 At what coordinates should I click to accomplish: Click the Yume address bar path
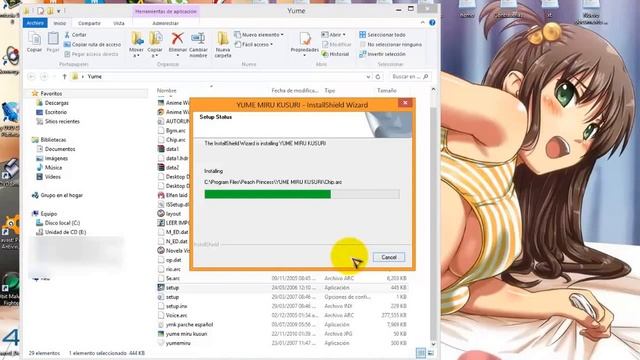click(x=94, y=76)
